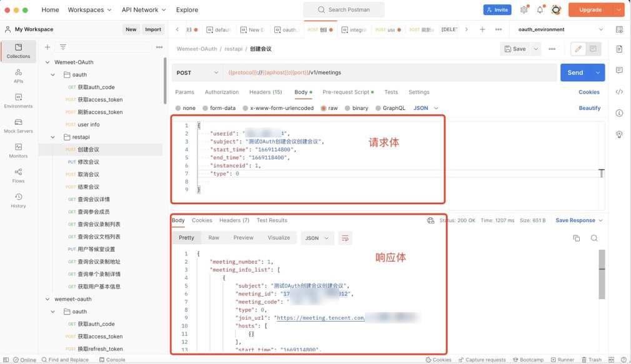Open the code snippet panel icon

[x=619, y=92]
